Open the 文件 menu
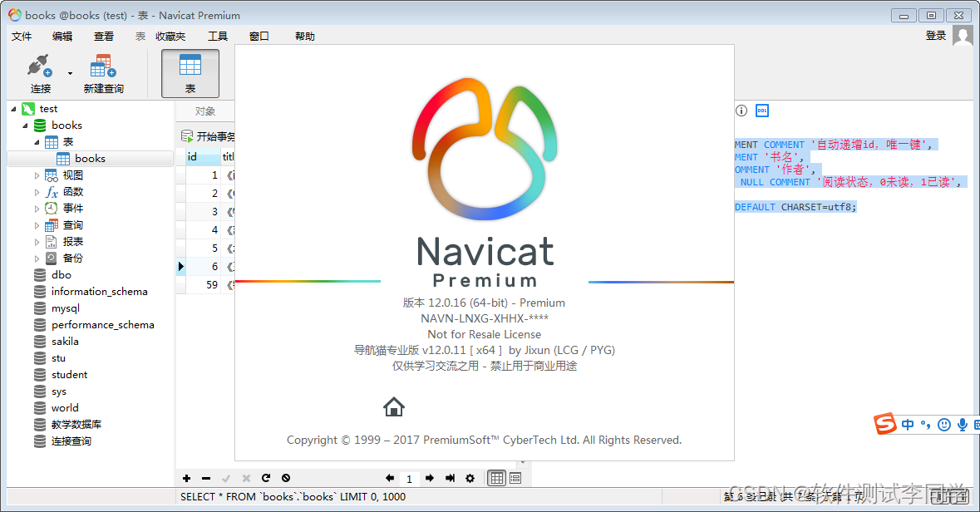980x512 pixels. pos(22,37)
